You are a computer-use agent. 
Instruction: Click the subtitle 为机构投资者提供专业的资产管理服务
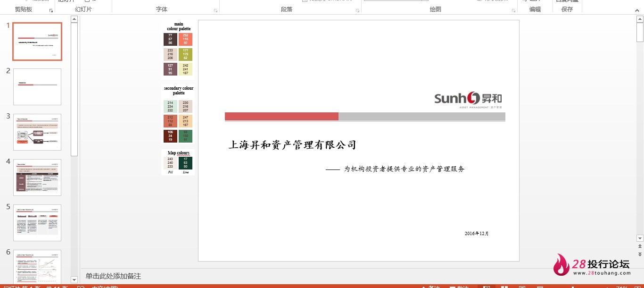(x=404, y=169)
